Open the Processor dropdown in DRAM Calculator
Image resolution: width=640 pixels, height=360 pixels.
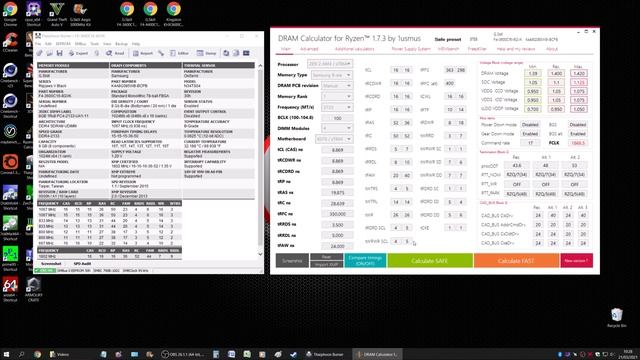tap(330, 64)
